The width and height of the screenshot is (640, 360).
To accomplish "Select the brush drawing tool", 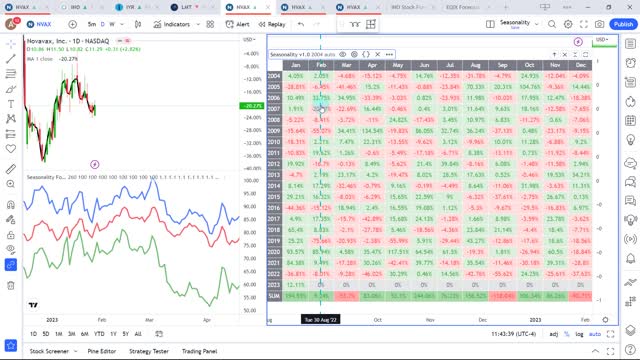I will (11, 89).
